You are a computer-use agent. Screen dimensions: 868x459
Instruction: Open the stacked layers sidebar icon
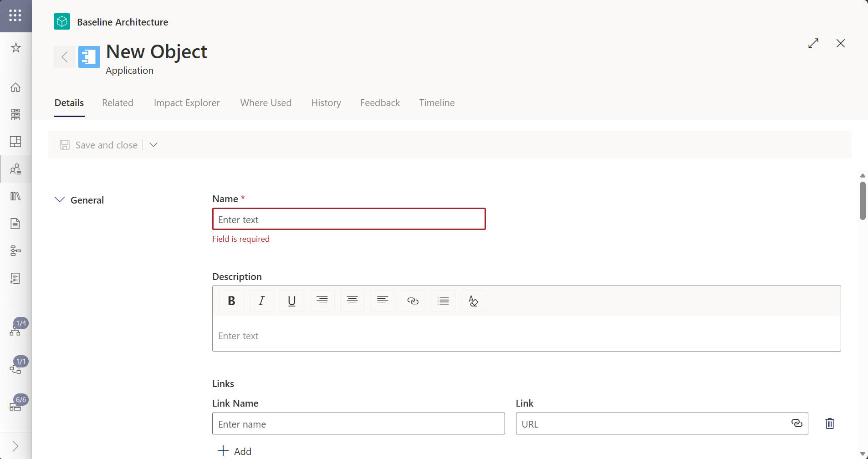[15, 114]
